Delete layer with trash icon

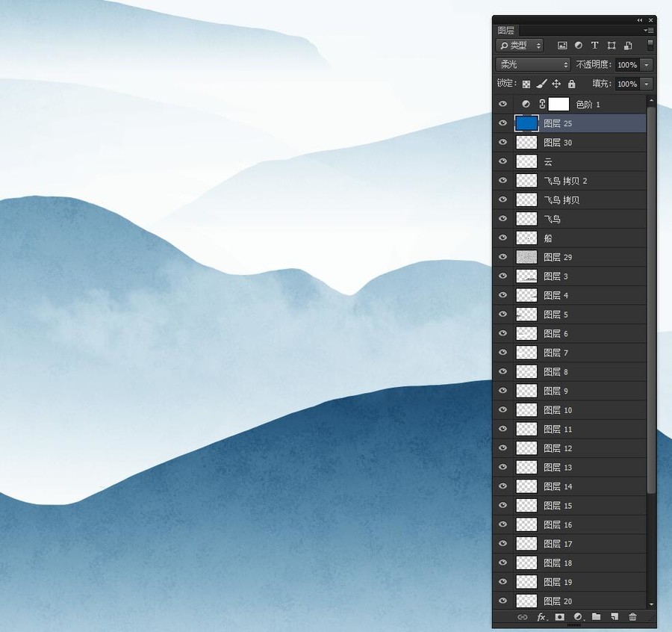(632, 617)
